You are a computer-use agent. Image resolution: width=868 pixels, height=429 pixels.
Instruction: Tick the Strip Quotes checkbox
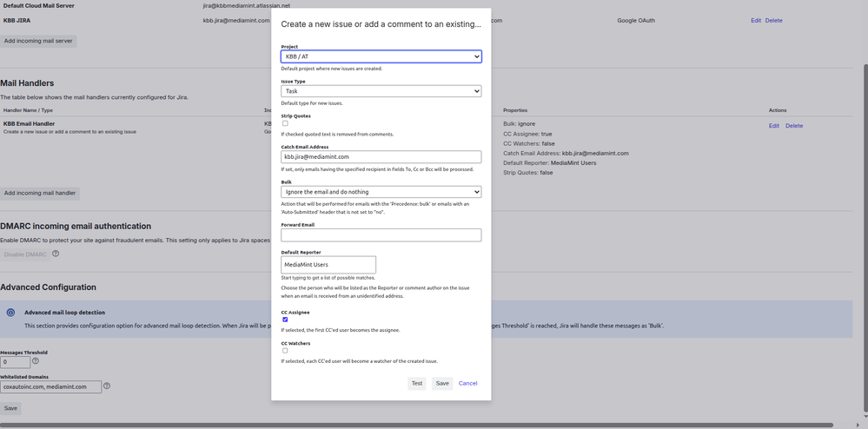point(285,123)
